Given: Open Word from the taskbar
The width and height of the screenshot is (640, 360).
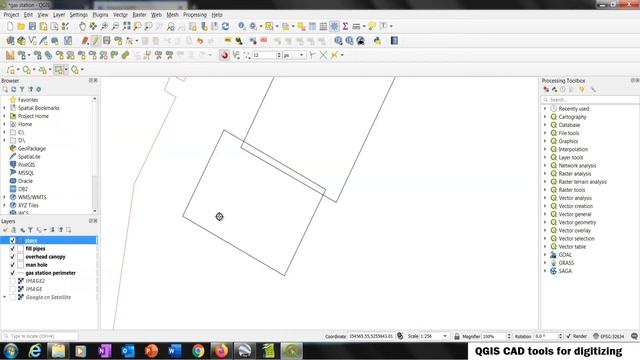Looking at the screenshot, I should coord(175,351).
